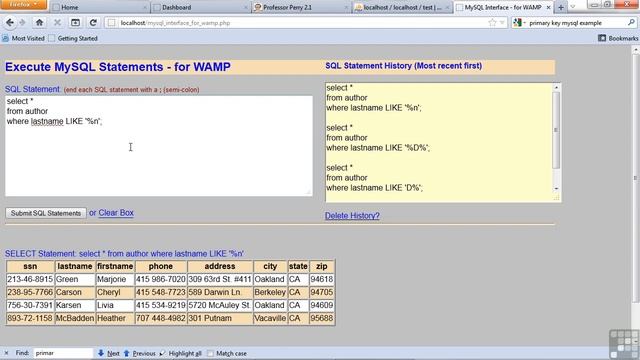Click the lastname column header
640x360 pixels.
tap(75, 266)
